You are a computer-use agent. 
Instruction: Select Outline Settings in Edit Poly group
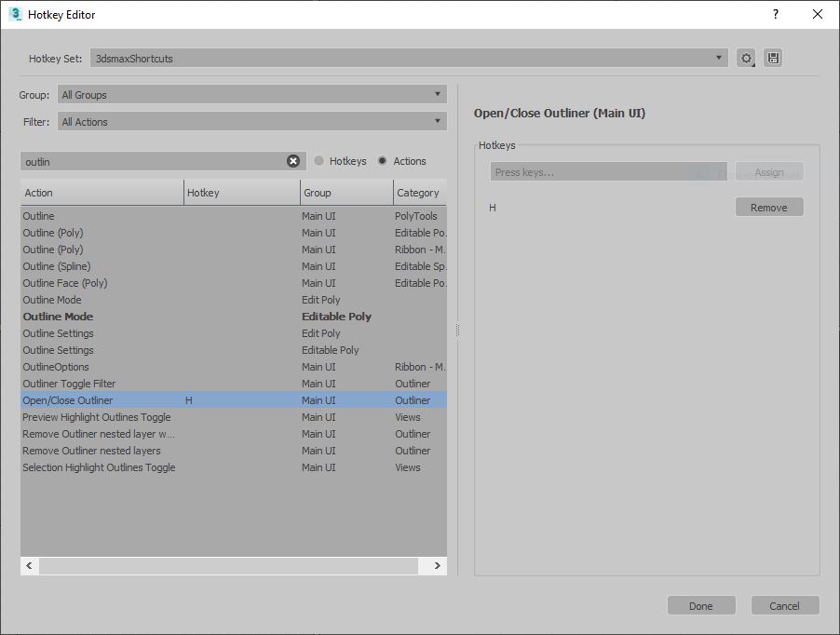tap(234, 333)
